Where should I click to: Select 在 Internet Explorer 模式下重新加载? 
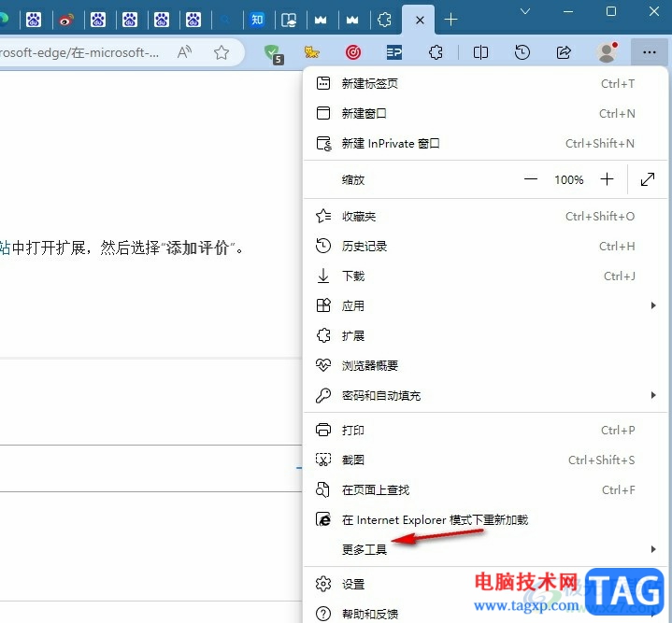click(x=485, y=520)
